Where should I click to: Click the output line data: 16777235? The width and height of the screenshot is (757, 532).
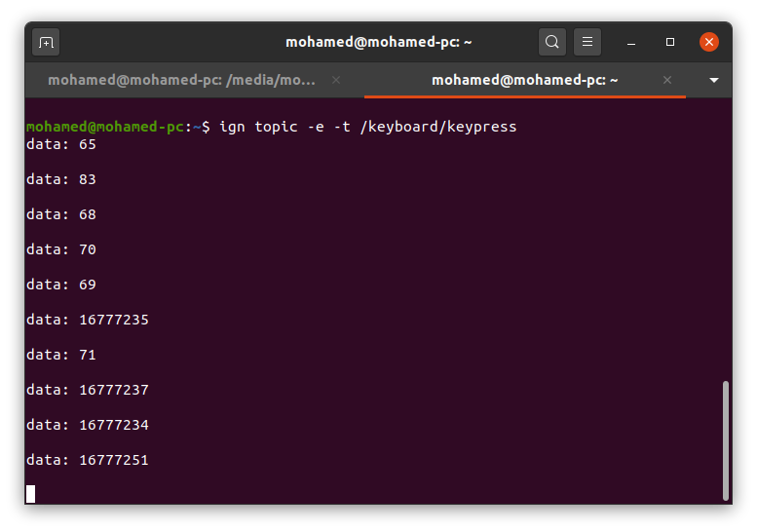pyautogui.click(x=88, y=320)
